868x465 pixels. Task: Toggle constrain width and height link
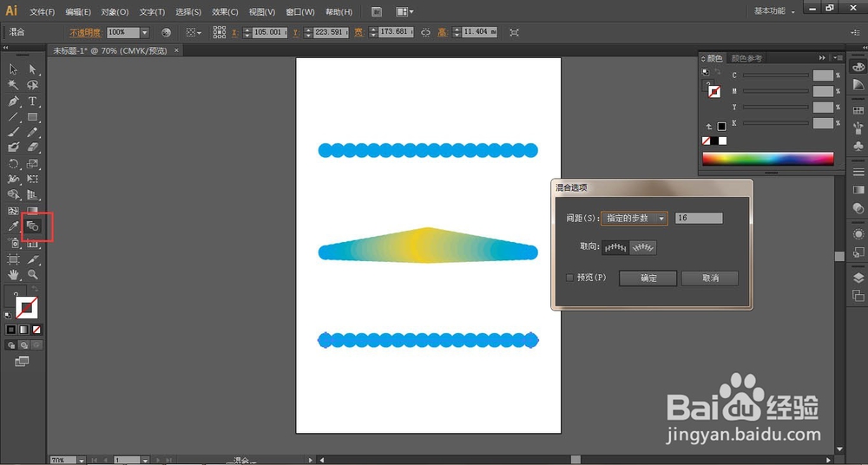[425, 33]
